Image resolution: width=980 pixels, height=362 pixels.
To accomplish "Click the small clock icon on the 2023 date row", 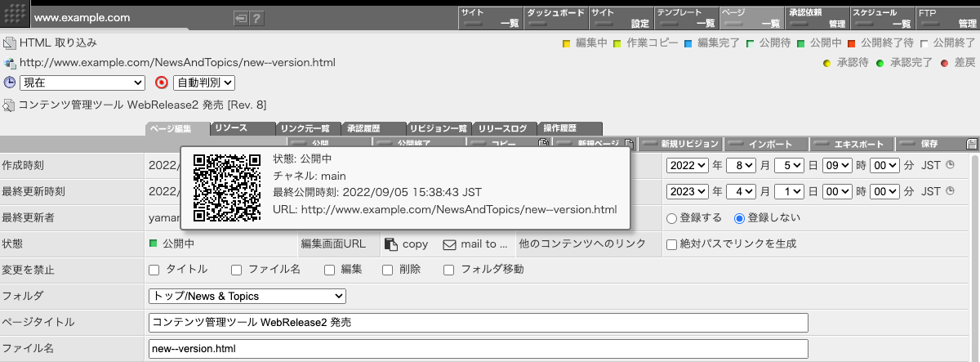I will click(950, 190).
